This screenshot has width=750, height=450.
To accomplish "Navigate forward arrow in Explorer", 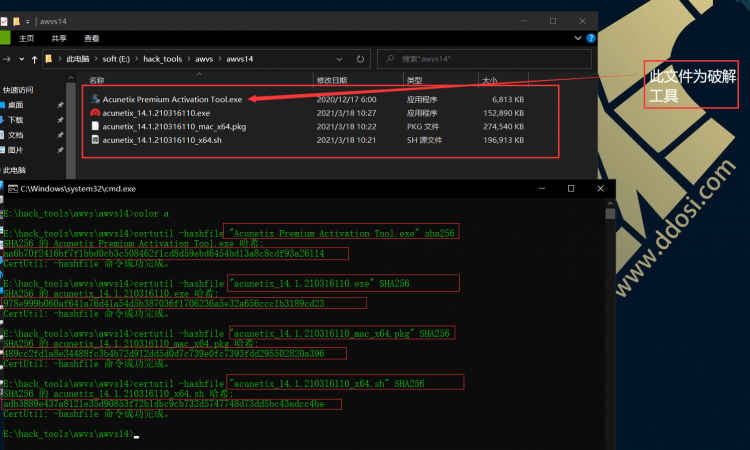I will [7, 59].
